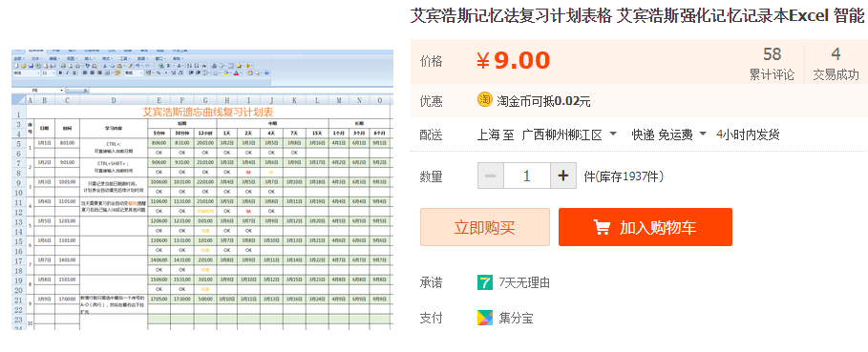Focus the quantity input field showing 1

(527, 176)
